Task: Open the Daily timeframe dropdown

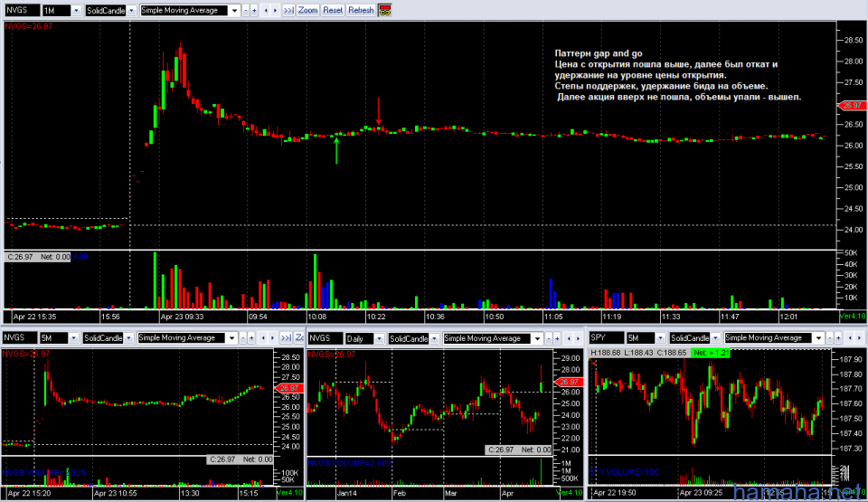Action: click(x=379, y=338)
